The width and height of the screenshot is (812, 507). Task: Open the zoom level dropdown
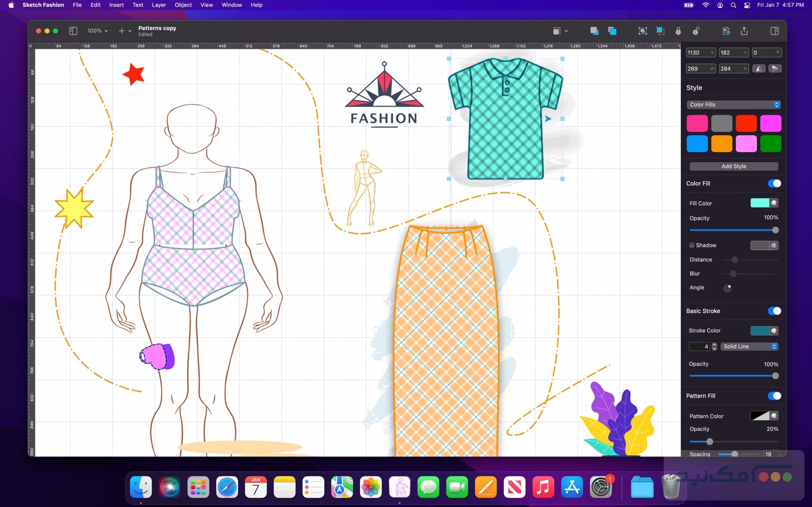click(97, 30)
